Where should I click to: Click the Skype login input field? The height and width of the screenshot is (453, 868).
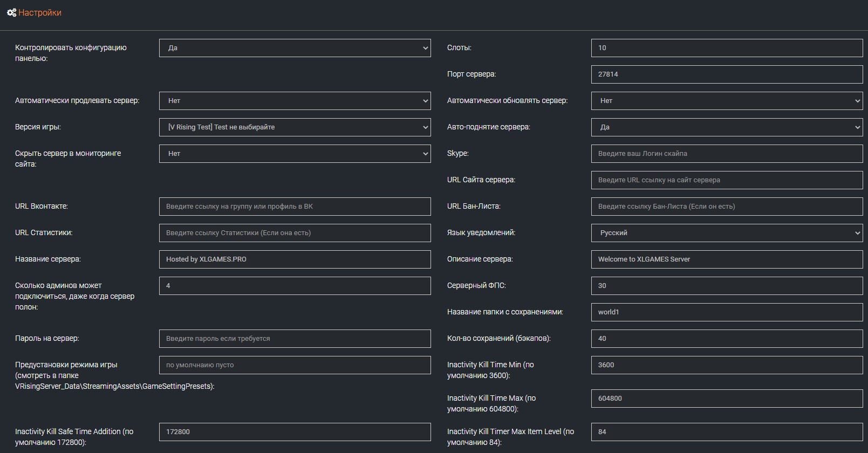click(727, 154)
